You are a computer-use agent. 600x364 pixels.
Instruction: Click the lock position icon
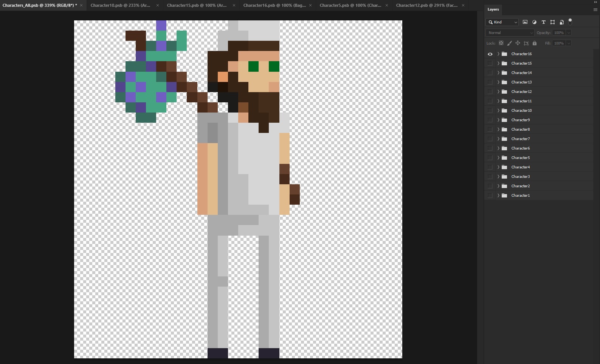(518, 43)
